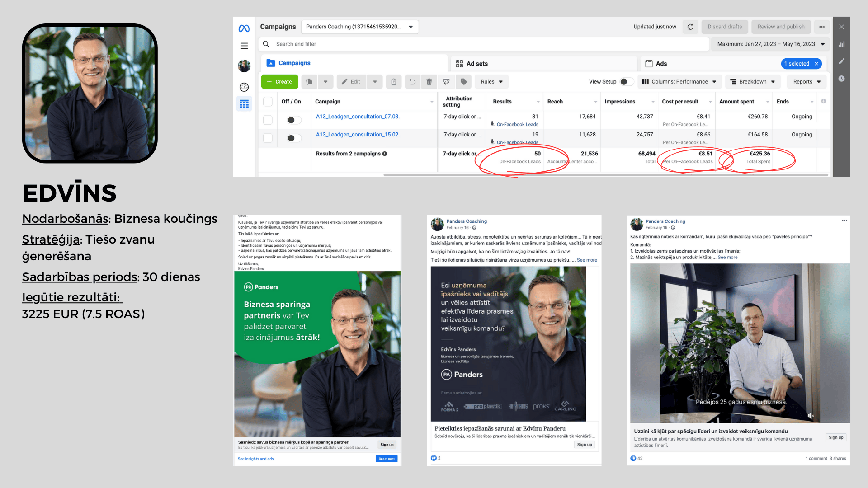This screenshot has width=868, height=488.
Task: Click the tag label icon
Action: [x=463, y=82]
